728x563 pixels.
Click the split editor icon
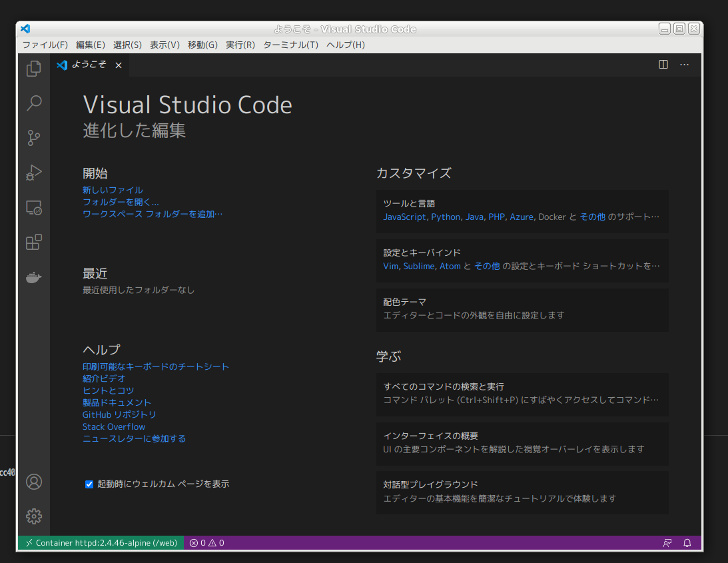[x=663, y=65]
